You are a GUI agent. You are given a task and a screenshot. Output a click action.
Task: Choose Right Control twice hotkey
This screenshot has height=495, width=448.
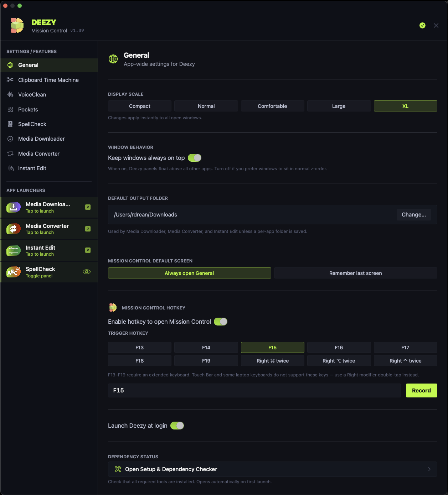click(406, 361)
